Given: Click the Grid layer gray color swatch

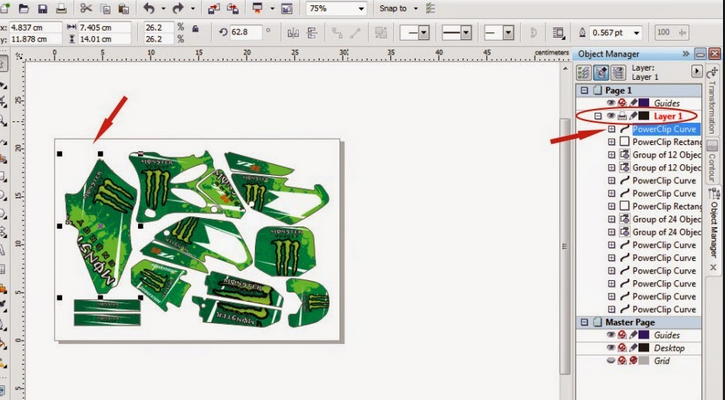Looking at the screenshot, I should (x=644, y=361).
